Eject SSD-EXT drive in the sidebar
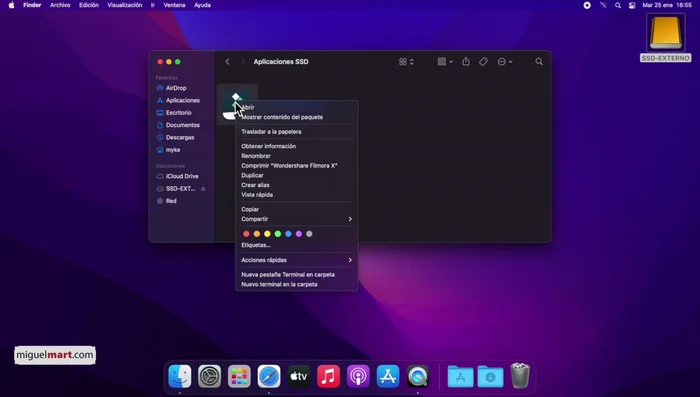 tap(203, 189)
